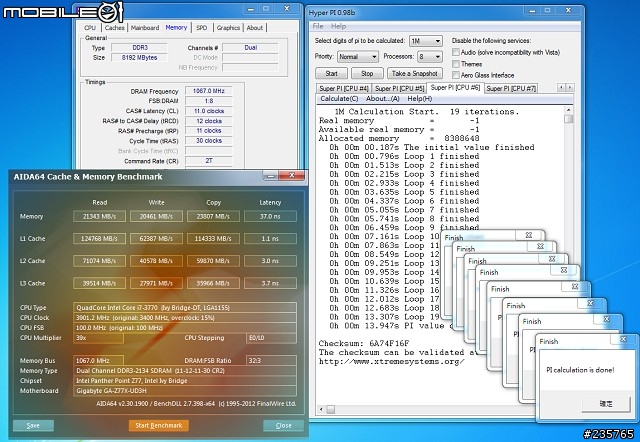Close the CPU-Z window
Image resolution: width=640 pixels, height=442 pixels.
tap(287, 9)
